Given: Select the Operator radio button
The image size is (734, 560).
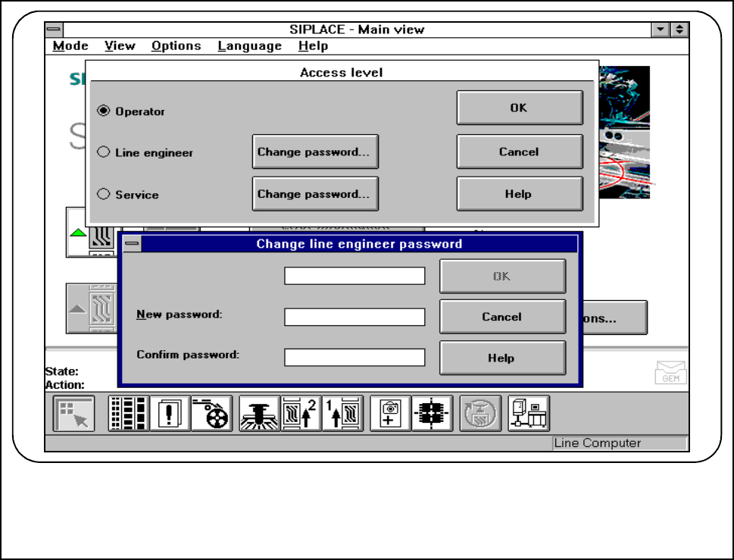Looking at the screenshot, I should (104, 111).
